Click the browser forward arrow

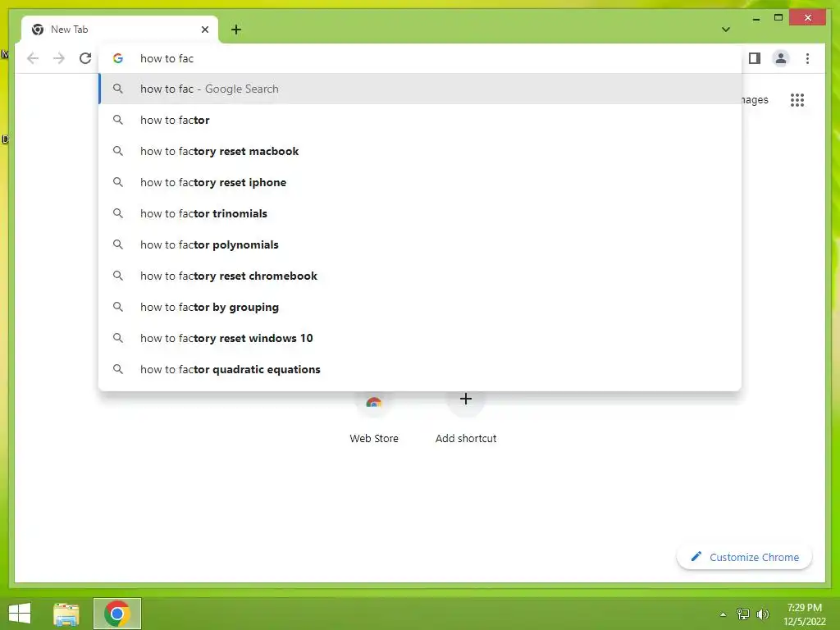pyautogui.click(x=59, y=58)
